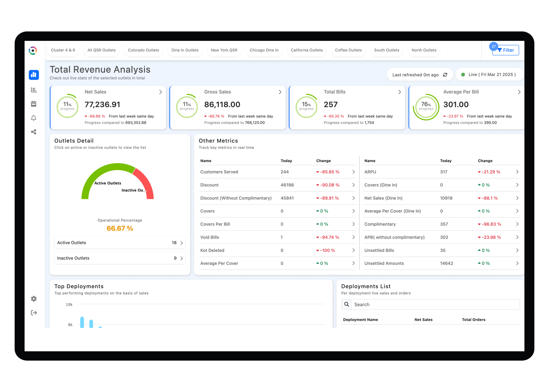This screenshot has width=549, height=392.
Task: Click the 27 filter count badge
Action: pos(494,46)
